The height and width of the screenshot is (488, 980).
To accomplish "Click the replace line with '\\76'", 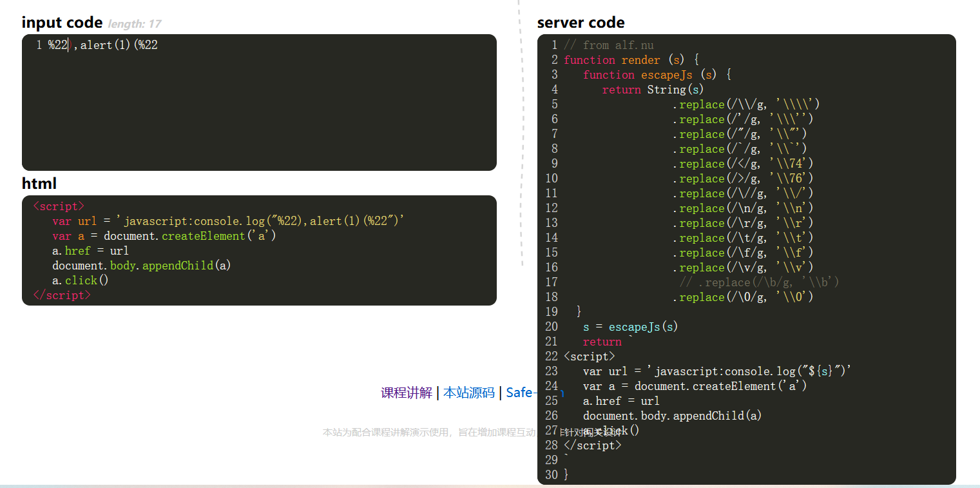I will pyautogui.click(x=743, y=179).
